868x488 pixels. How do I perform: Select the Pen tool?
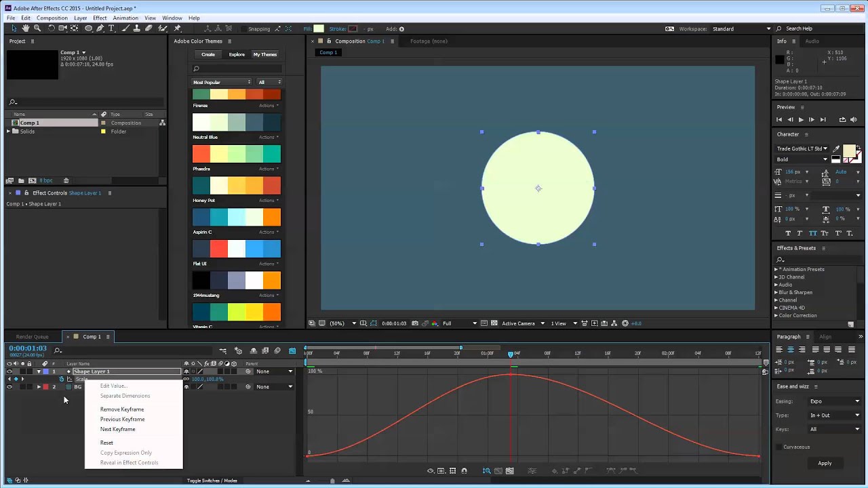pyautogui.click(x=100, y=28)
